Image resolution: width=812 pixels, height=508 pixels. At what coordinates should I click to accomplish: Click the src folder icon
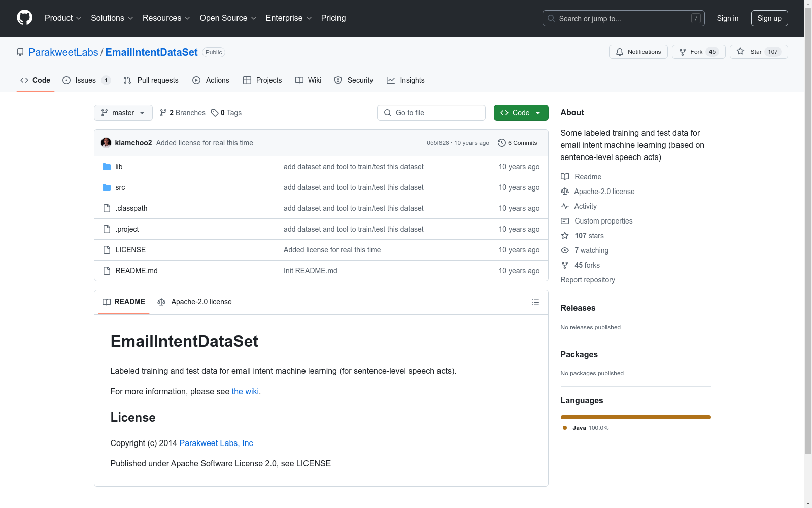click(107, 187)
